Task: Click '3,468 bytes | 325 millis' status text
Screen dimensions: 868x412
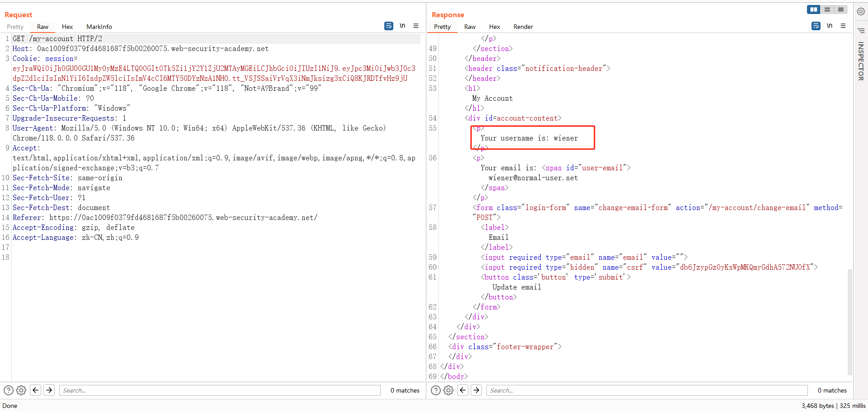Action: point(834,406)
